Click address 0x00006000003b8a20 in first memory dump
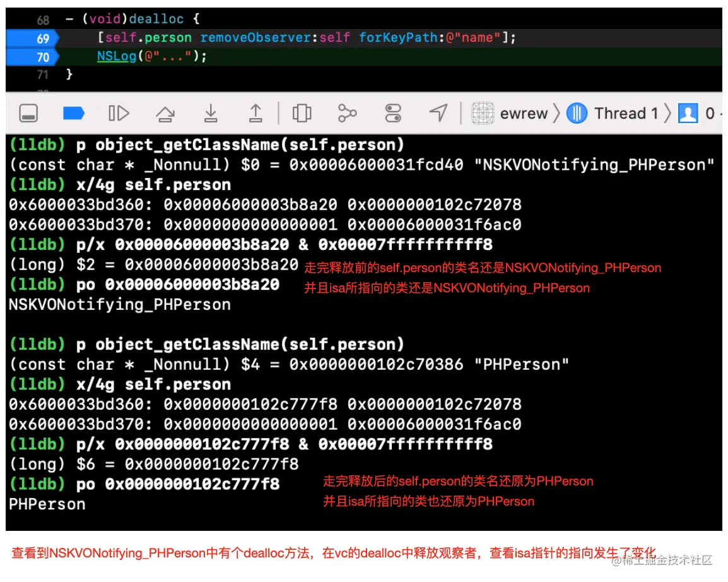The width and height of the screenshot is (728, 582). [x=250, y=205]
